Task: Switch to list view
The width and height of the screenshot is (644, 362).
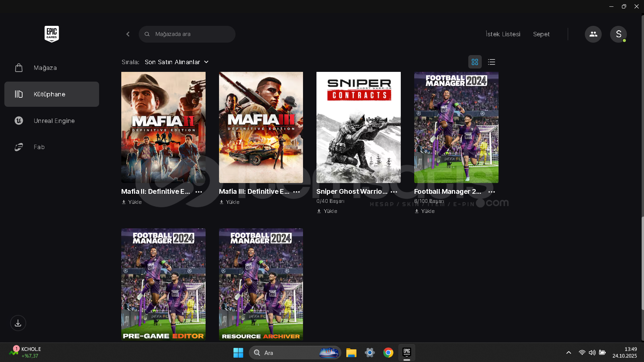Action: point(491,62)
